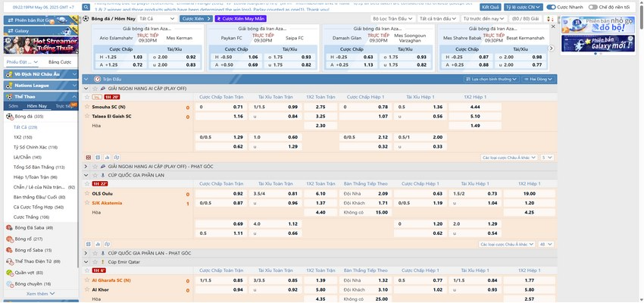Viewport: 644px width, 303px height.
Task: Open the Hot Streamer banner thumbnail
Action: [x=41, y=45]
